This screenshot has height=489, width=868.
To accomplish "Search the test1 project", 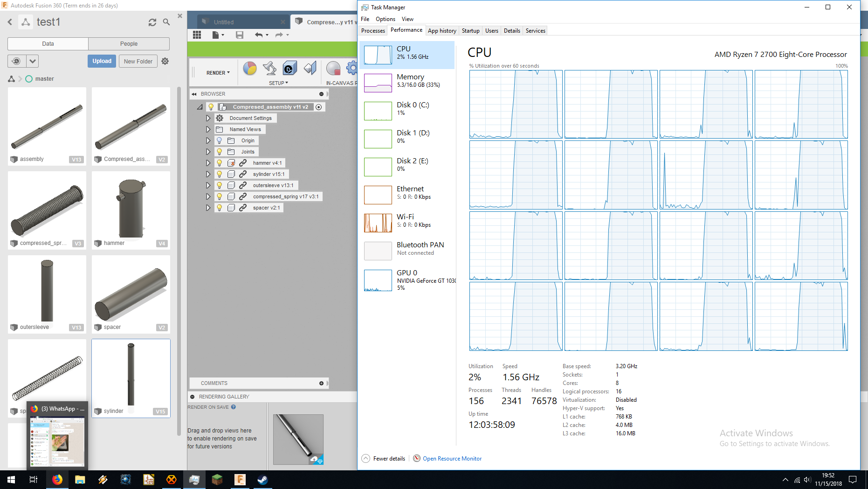I will pyautogui.click(x=166, y=22).
